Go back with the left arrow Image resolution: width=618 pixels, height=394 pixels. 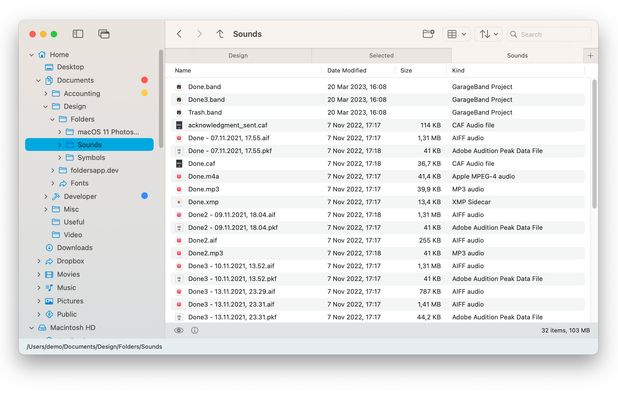point(179,34)
